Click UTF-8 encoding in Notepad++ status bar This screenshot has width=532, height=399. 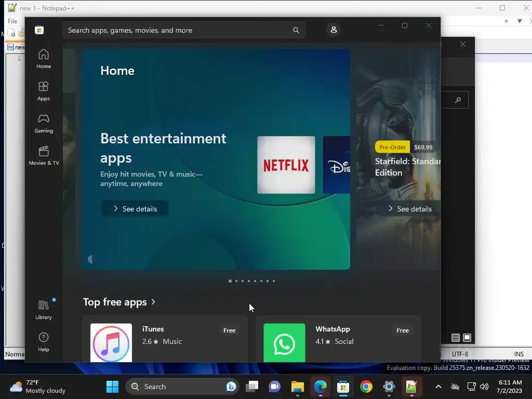460,354
